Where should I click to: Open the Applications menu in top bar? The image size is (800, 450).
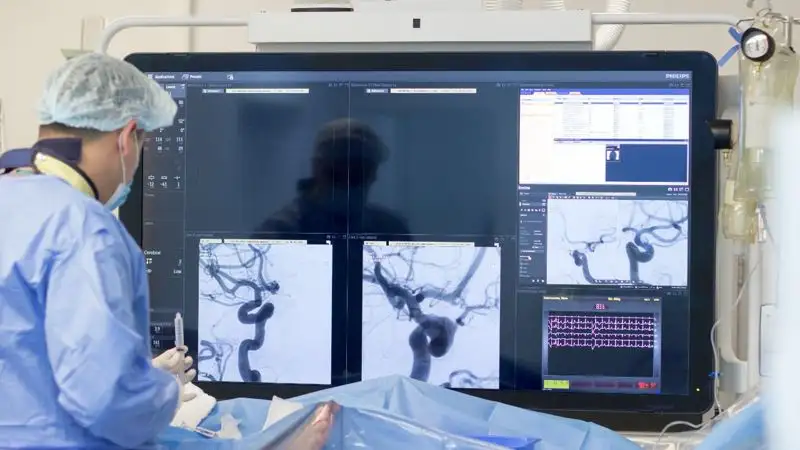tap(162, 76)
